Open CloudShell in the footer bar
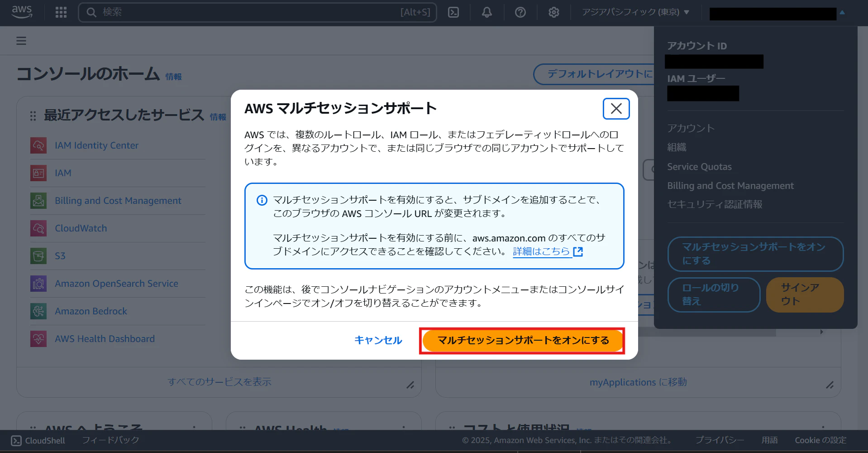The width and height of the screenshot is (868, 453). click(x=38, y=441)
